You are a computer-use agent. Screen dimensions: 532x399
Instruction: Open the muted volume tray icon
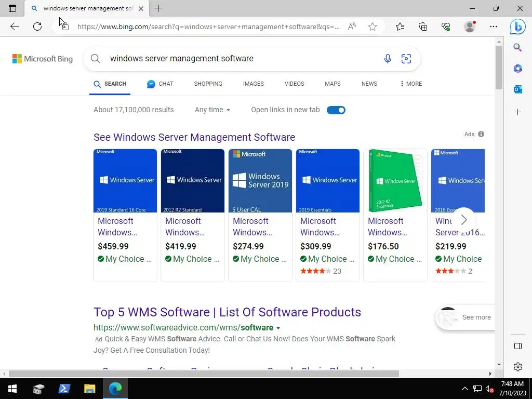click(489, 389)
